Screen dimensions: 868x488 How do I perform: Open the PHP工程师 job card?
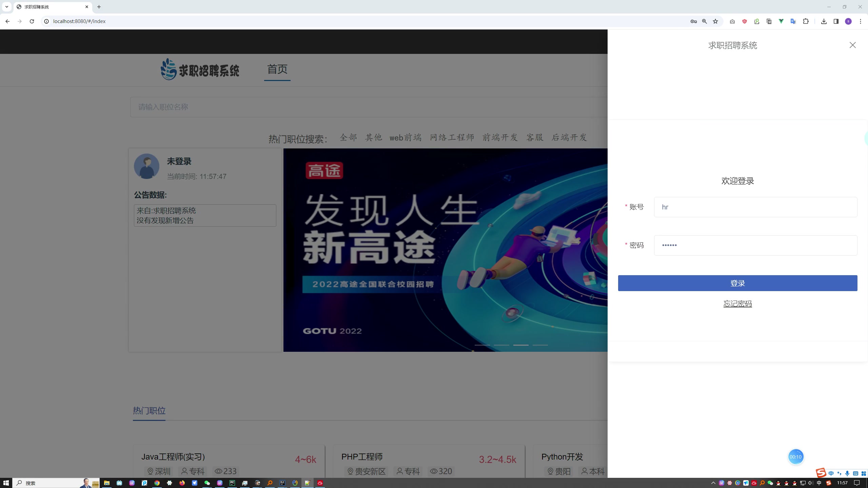[429, 462]
